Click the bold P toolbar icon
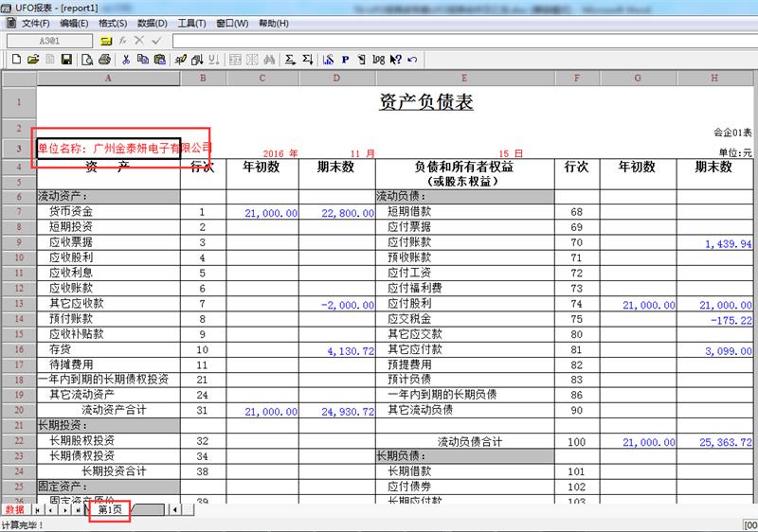Viewport: 758px width, 532px height. click(x=345, y=60)
